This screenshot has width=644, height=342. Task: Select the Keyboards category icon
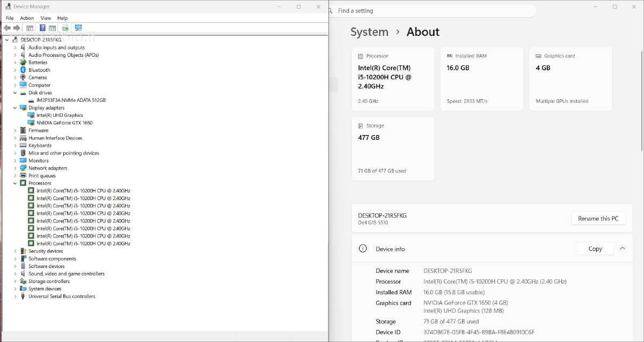click(23, 145)
